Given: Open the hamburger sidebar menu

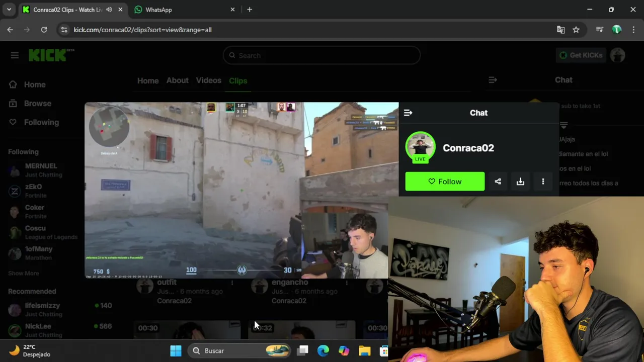Looking at the screenshot, I should [15, 55].
